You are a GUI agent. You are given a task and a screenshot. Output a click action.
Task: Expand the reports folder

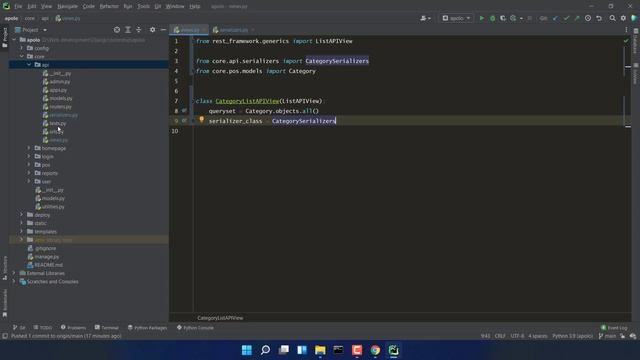(29, 173)
